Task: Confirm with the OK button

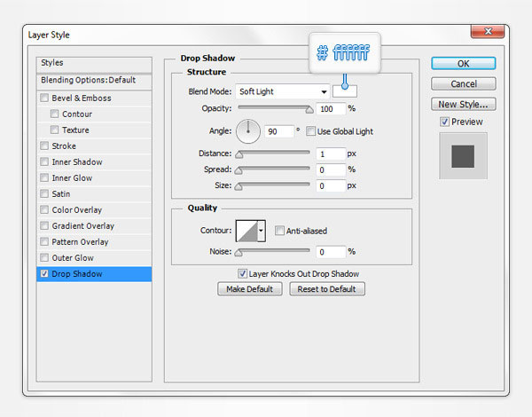Action: pyautogui.click(x=464, y=64)
